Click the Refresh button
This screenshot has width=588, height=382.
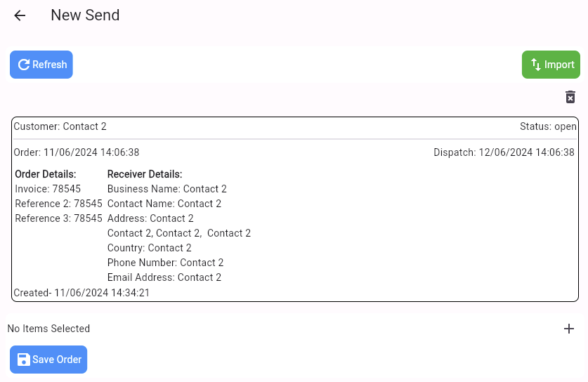coord(41,65)
